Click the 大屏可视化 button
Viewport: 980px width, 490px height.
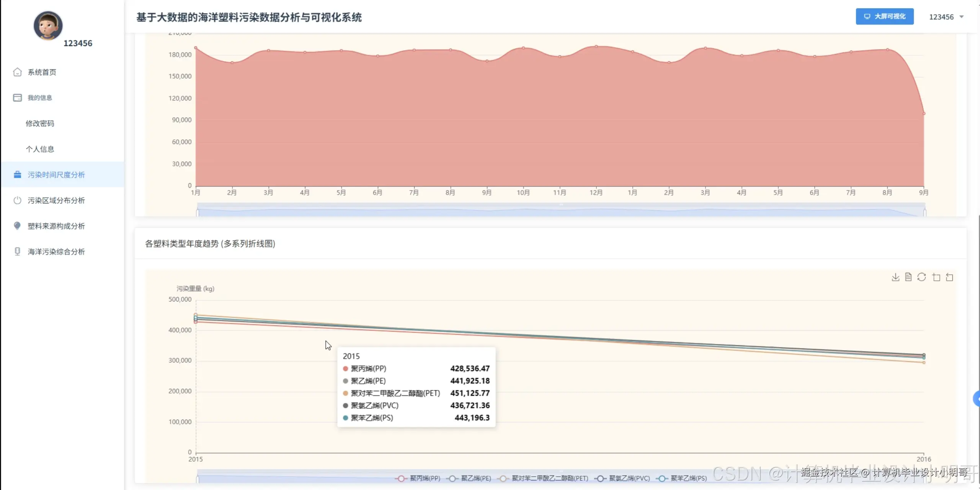click(884, 16)
